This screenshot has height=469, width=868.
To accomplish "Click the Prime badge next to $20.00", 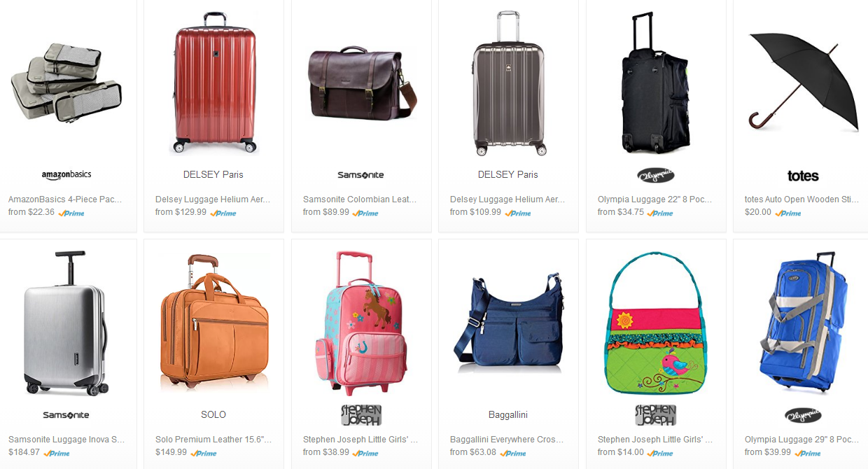I will click(x=787, y=213).
